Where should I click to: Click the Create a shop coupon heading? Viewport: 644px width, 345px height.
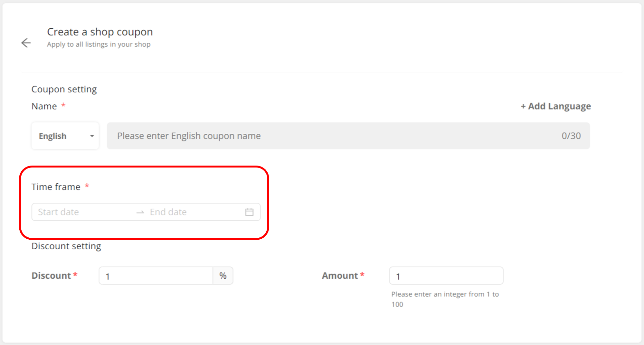pos(100,32)
